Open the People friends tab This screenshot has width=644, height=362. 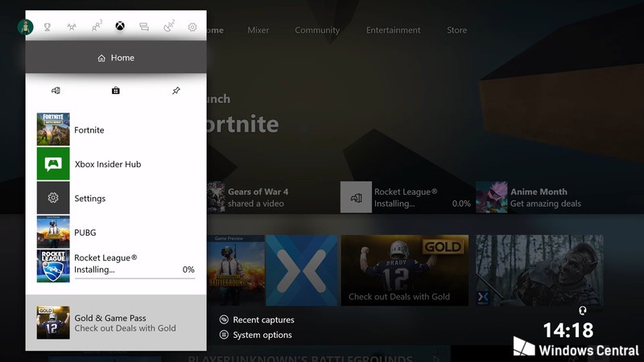pos(97,27)
